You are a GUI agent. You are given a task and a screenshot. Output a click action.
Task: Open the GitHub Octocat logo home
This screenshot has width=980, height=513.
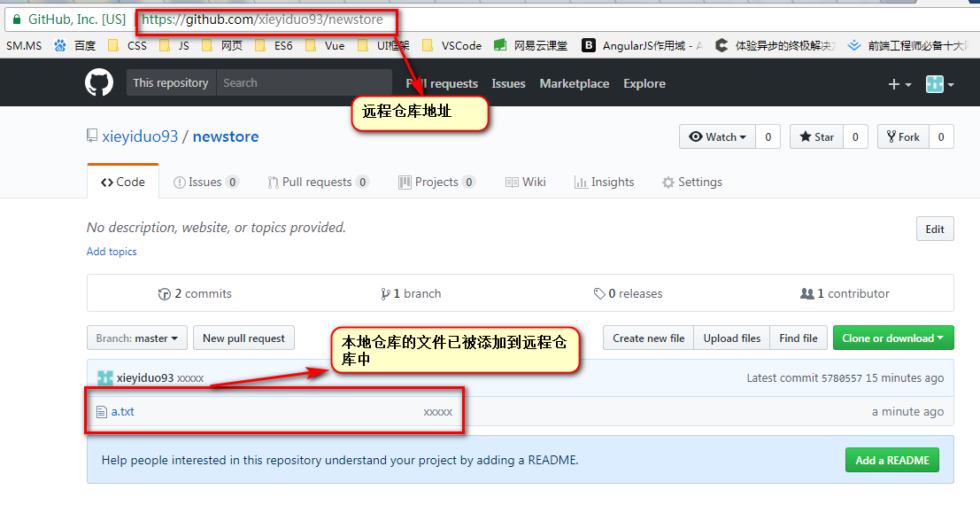99,82
